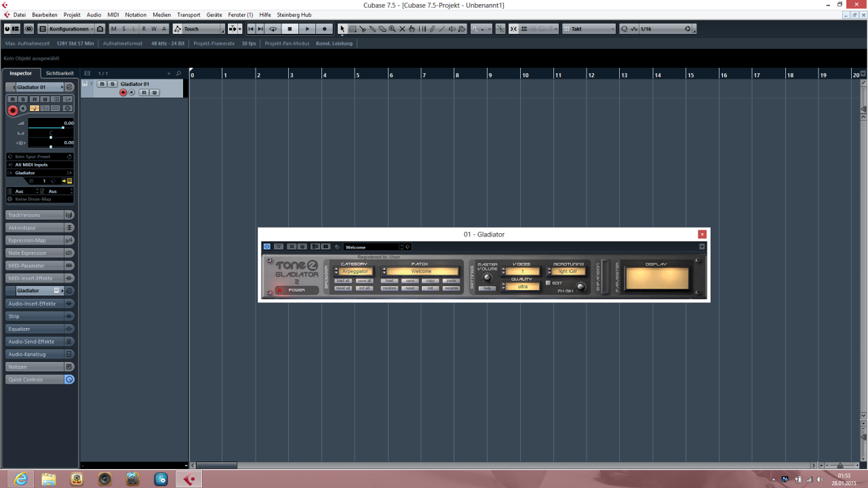Click magnifier search tracks icon in track list
Screen dimensions: 868x488
tap(179, 73)
